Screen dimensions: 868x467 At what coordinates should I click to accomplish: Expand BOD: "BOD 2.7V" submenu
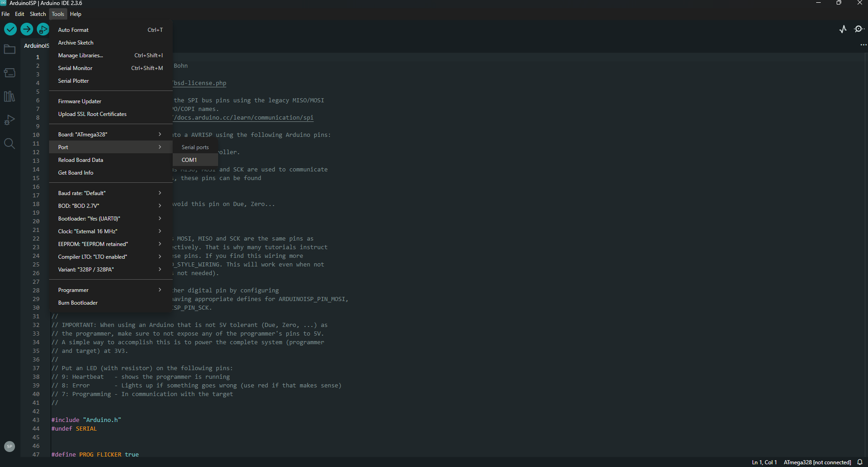coord(110,206)
